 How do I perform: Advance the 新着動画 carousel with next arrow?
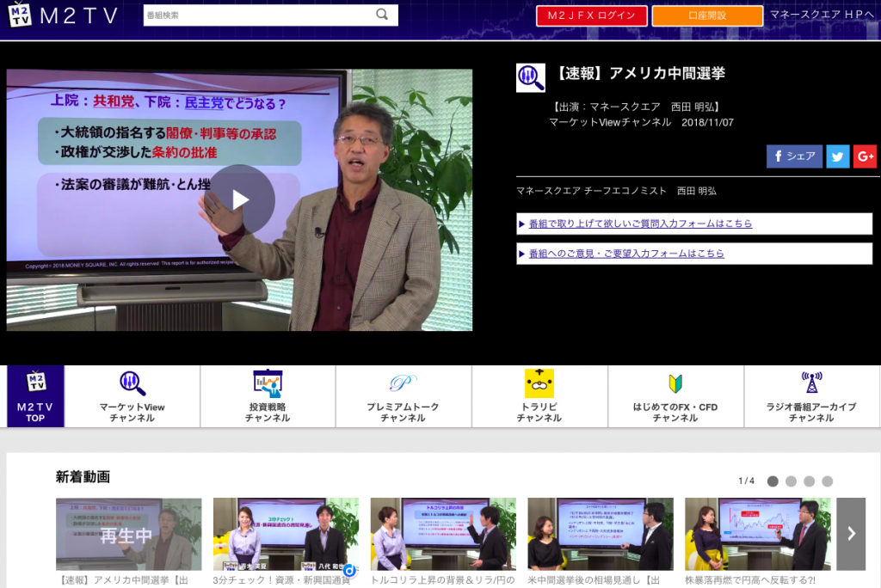(x=851, y=534)
